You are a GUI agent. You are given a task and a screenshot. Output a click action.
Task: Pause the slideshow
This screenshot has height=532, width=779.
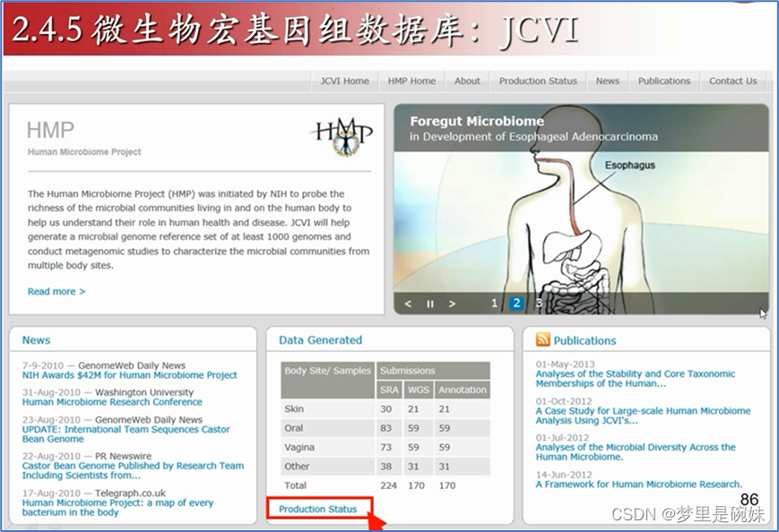(430, 304)
